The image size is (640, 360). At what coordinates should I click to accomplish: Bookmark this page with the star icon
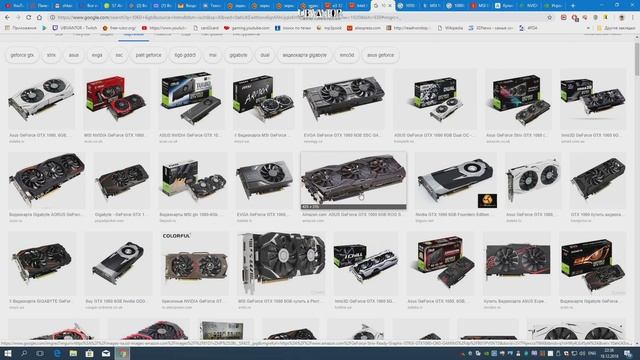tap(549, 18)
